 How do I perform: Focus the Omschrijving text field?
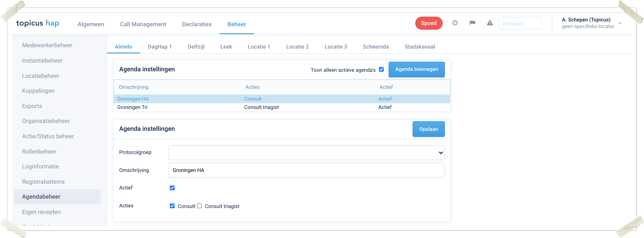306,170
